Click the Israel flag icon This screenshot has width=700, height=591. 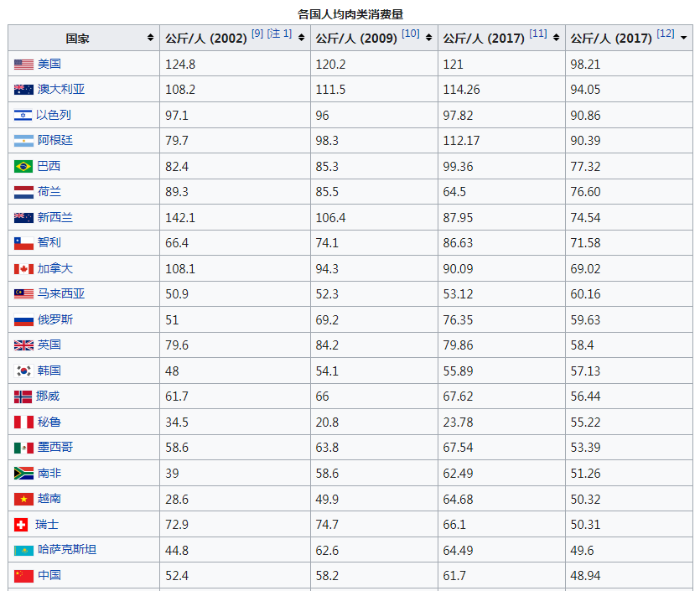pyautogui.click(x=23, y=115)
